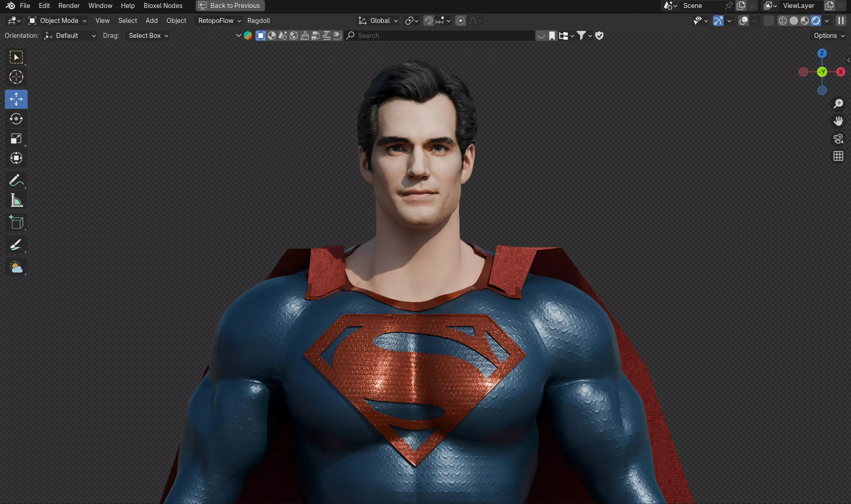Toggle viewport overlays button
This screenshot has height=504, width=851.
coord(743,21)
